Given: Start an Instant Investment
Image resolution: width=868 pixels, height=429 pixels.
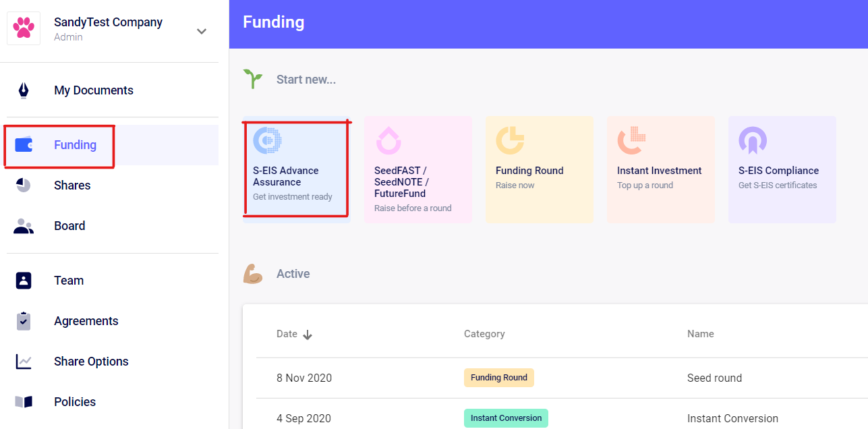Looking at the screenshot, I should (x=661, y=169).
